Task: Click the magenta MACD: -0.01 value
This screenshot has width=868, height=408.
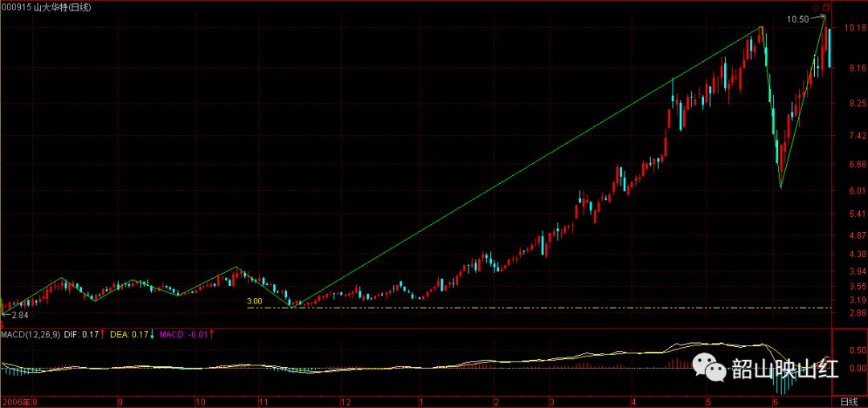Action: point(183,334)
